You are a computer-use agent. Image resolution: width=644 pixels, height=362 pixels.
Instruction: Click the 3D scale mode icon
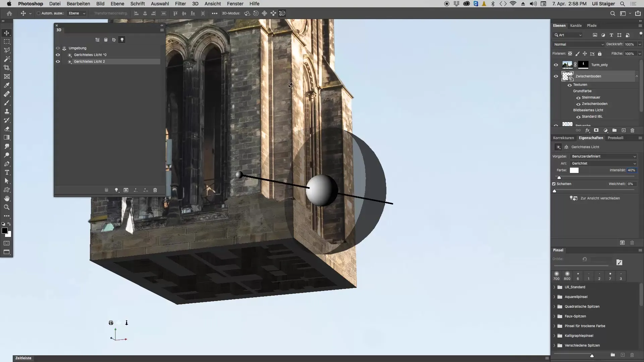pos(282,13)
